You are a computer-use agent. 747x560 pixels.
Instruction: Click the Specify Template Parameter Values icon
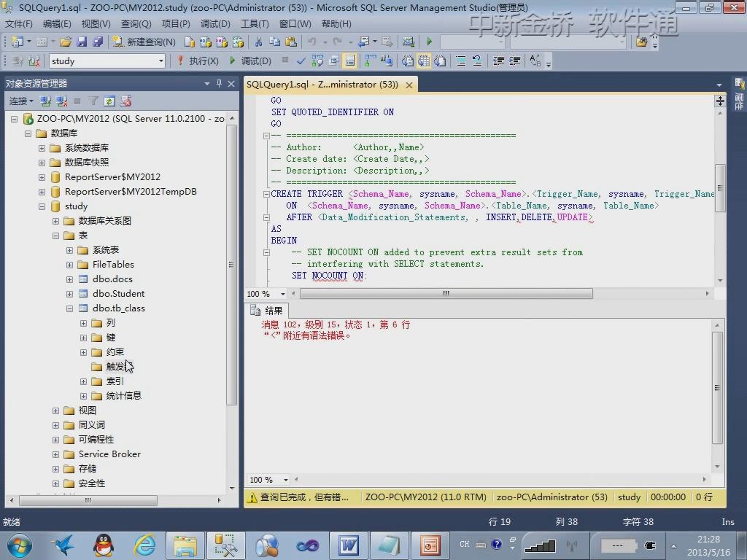(535, 61)
